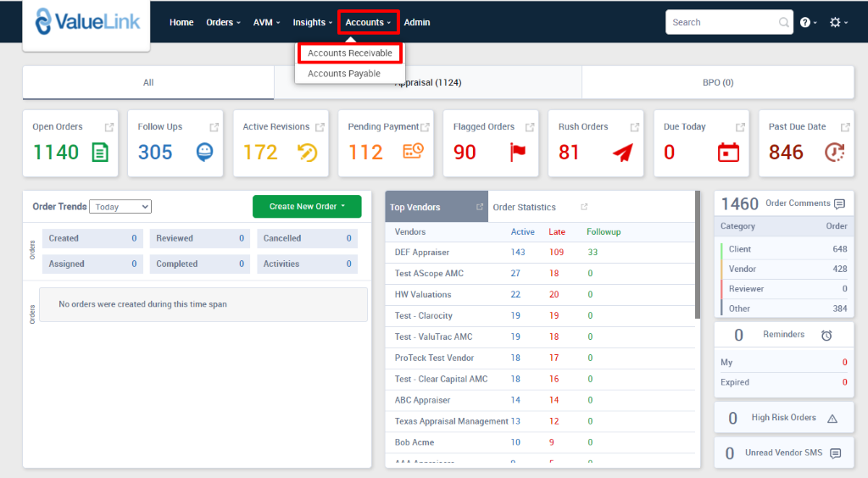Click the Created orders tile
The height and width of the screenshot is (478, 868).
pos(92,238)
